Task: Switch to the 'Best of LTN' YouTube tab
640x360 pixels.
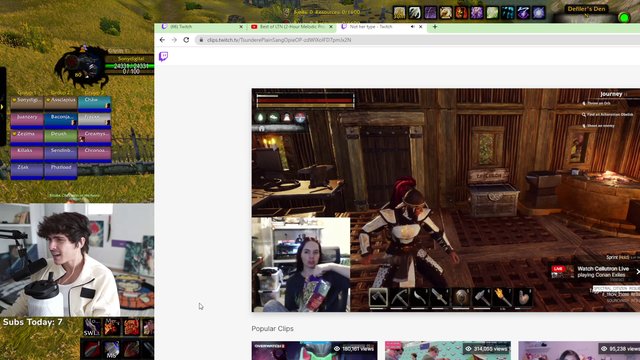Action: click(291, 27)
